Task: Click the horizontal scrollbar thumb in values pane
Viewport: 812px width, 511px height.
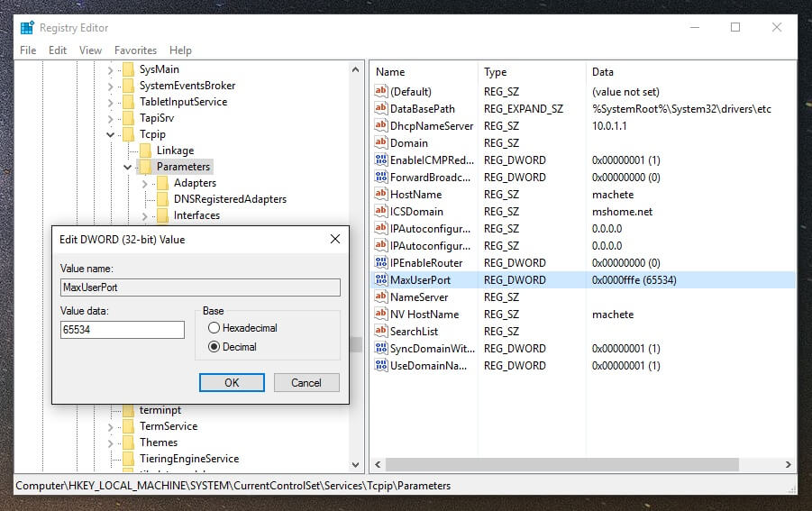Action: [561, 464]
